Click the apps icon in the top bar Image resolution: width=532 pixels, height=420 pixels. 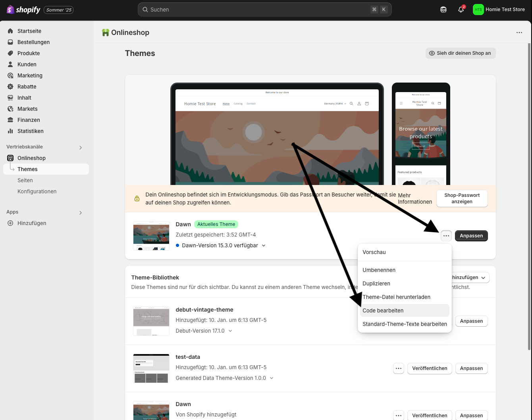tap(443, 9)
